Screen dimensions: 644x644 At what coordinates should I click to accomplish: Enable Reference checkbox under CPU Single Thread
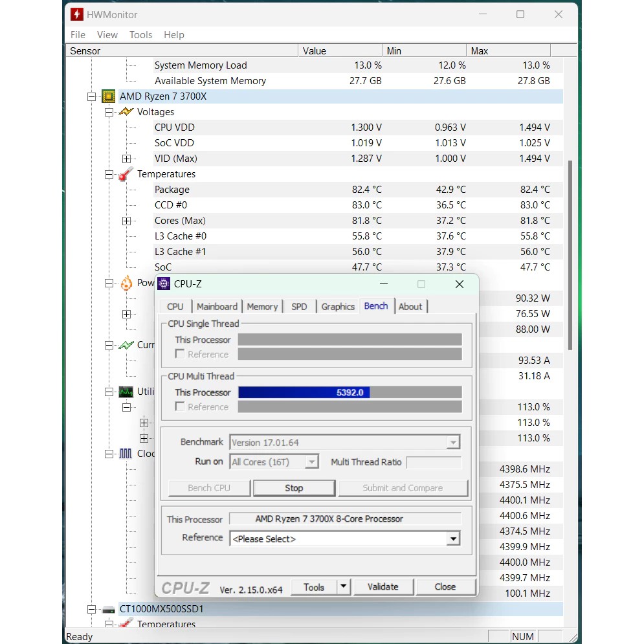pyautogui.click(x=180, y=354)
